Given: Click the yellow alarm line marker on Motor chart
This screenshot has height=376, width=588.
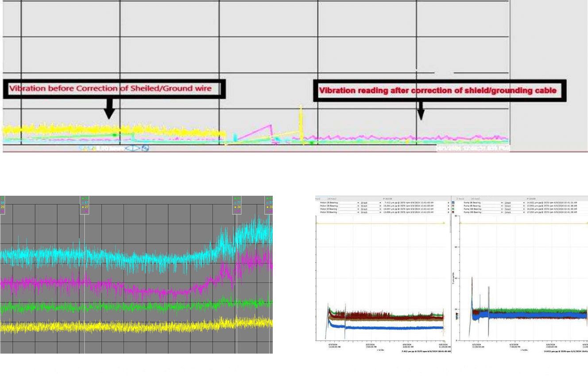Looking at the screenshot, I should 444,223.
